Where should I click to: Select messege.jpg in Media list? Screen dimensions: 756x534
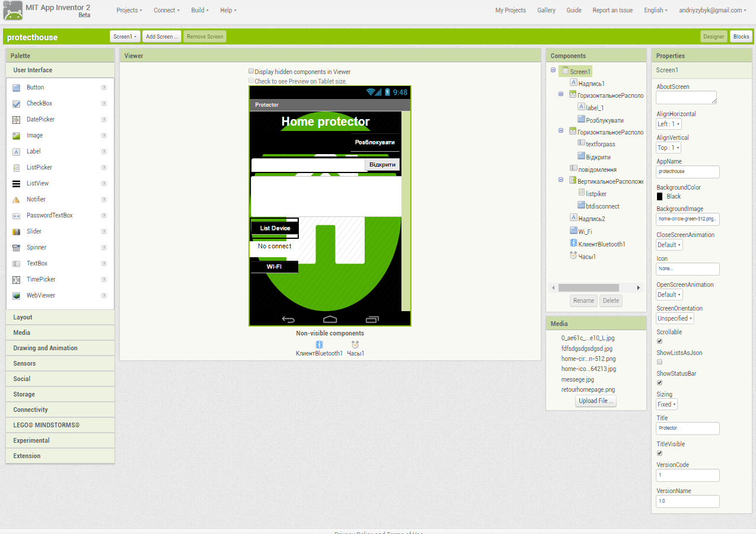578,379
